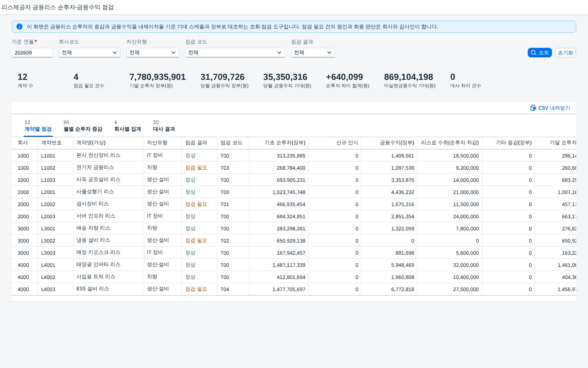Click contract number L4002
The width and height of the screenshot is (588, 368).
[48, 277]
